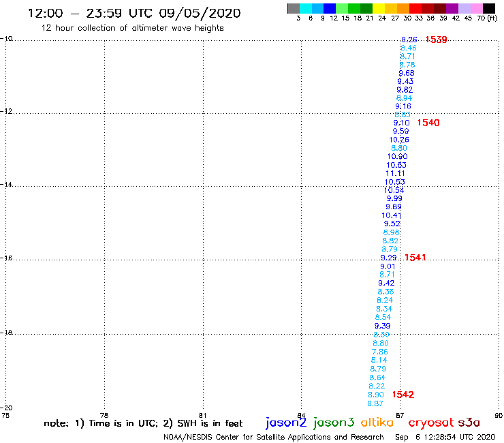Click the wave height value 9.16
Viewport: 504px width, 443px height.
(x=403, y=106)
